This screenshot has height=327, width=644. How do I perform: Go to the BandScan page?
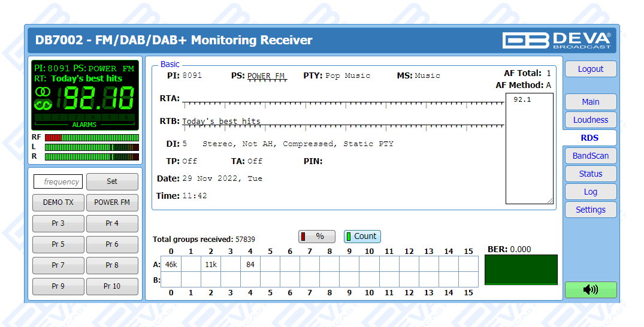(x=590, y=156)
